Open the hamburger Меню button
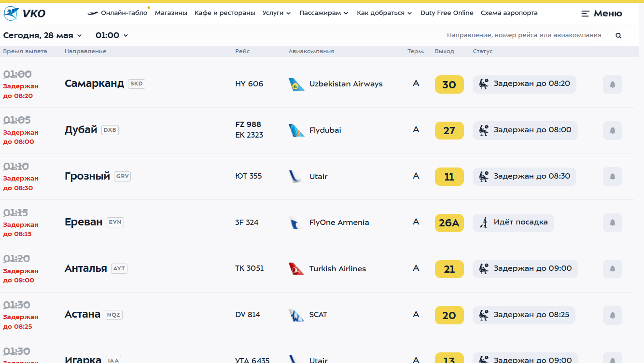 coord(602,14)
